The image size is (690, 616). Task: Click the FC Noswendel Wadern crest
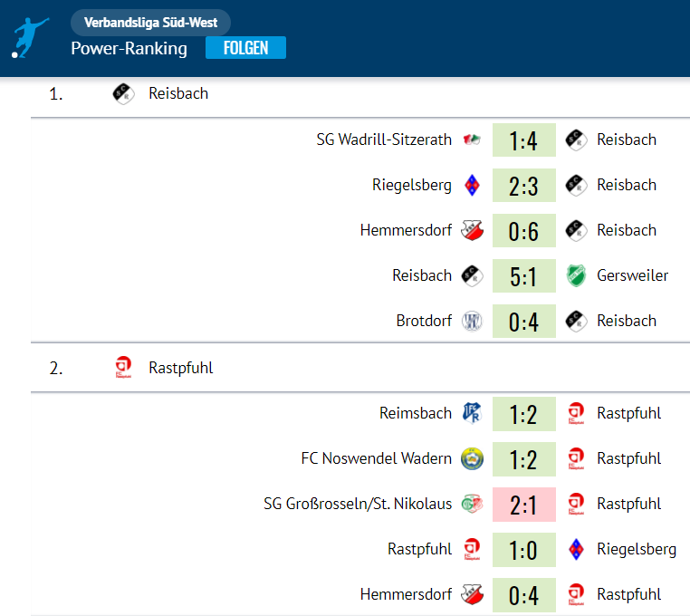coord(472,458)
